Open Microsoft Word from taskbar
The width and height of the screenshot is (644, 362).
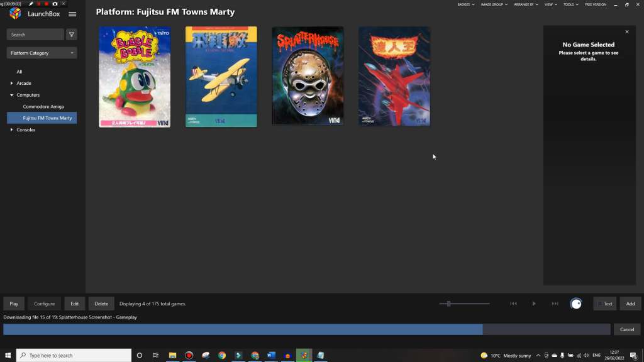click(271, 356)
